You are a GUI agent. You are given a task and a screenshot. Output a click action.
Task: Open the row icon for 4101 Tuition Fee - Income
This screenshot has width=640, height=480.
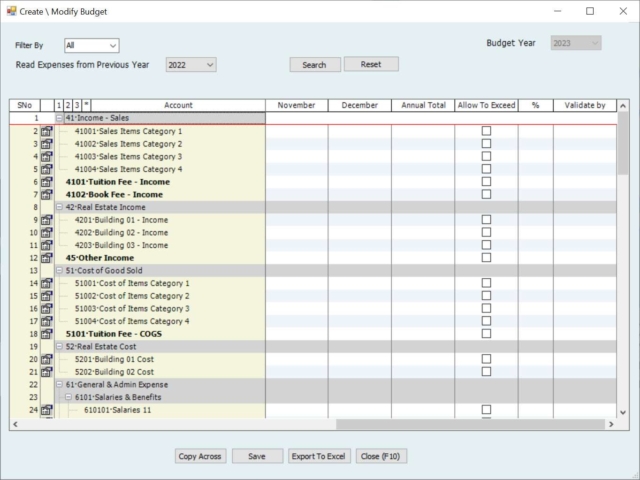[x=47, y=182]
